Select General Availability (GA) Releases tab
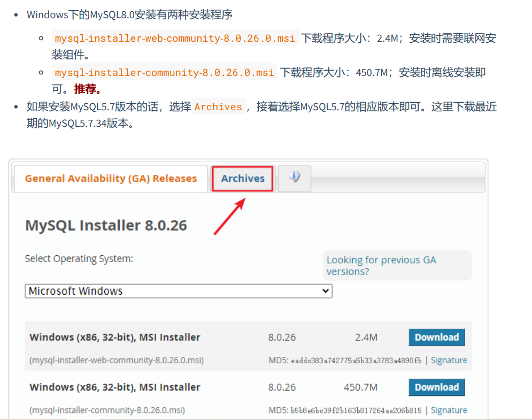The width and height of the screenshot is (532, 420). (111, 179)
